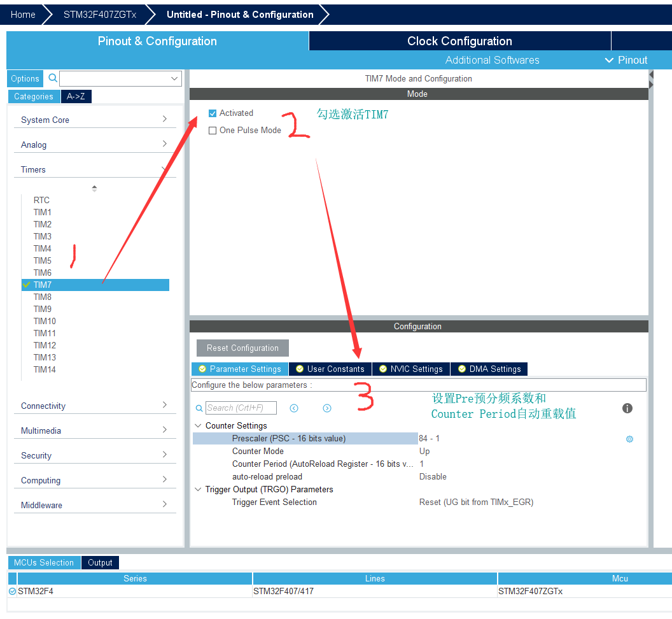Click the auto-reload preload value Disable
This screenshot has width=672, height=619.
tap(433, 476)
